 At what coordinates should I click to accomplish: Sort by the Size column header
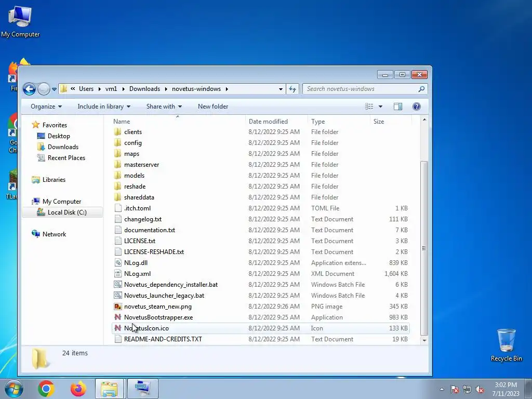[x=391, y=122]
